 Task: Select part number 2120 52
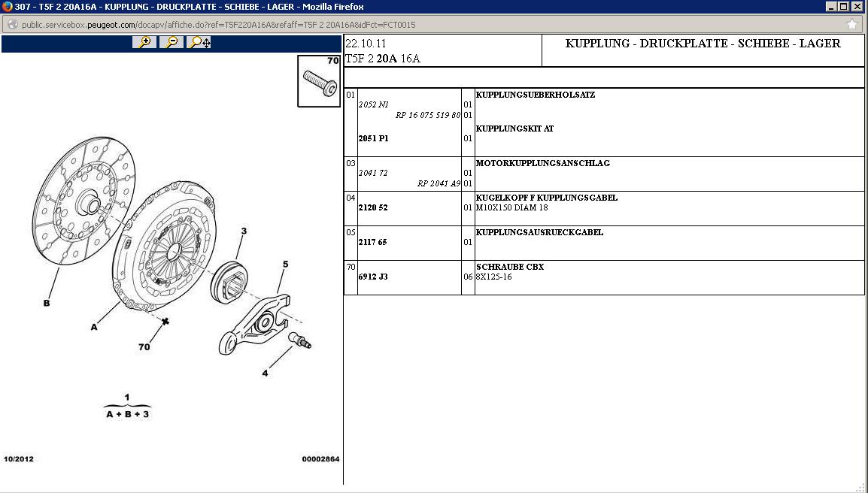tap(373, 208)
